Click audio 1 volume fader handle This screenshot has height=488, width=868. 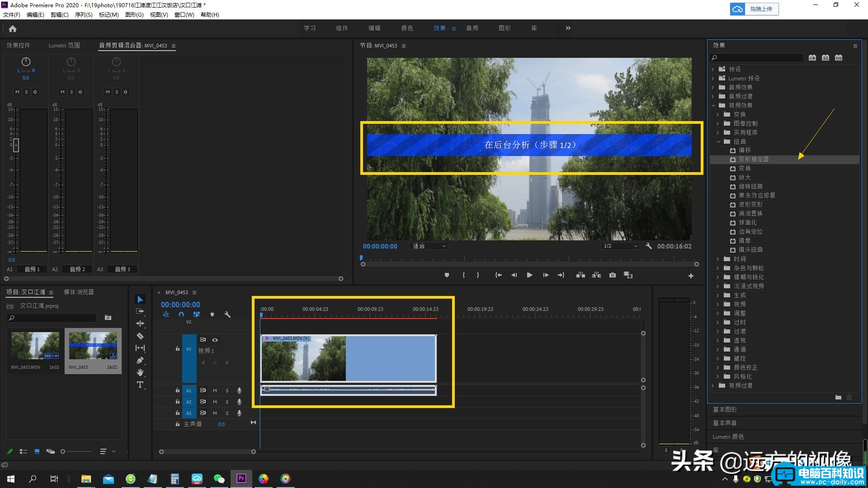16,145
